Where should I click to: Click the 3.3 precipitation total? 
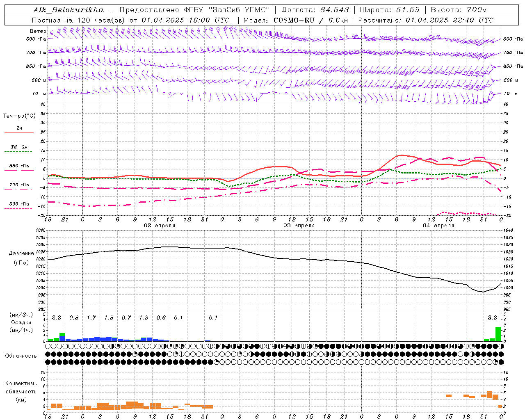(x=492, y=318)
